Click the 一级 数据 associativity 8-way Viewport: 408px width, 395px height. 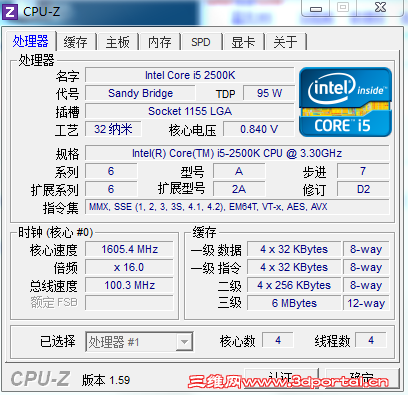366,249
